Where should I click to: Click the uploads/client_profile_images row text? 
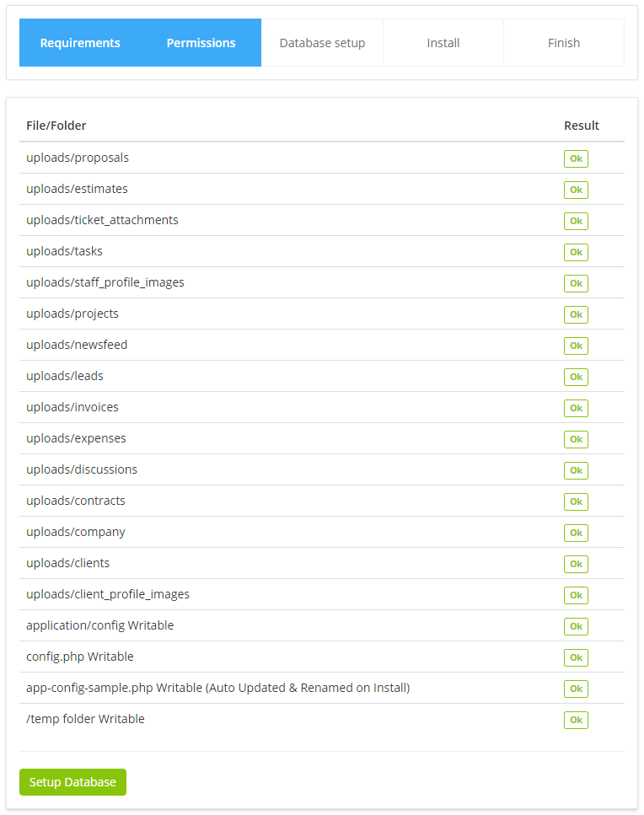tap(108, 594)
